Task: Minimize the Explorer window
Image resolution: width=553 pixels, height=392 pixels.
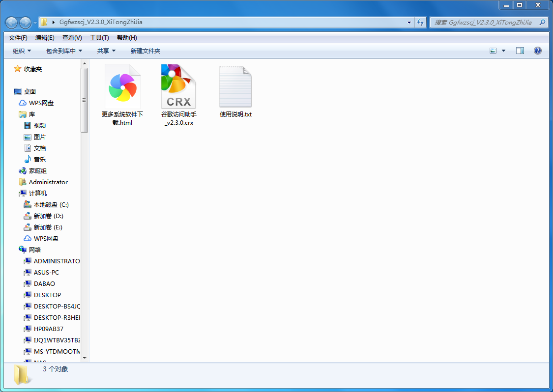Action: (506, 5)
